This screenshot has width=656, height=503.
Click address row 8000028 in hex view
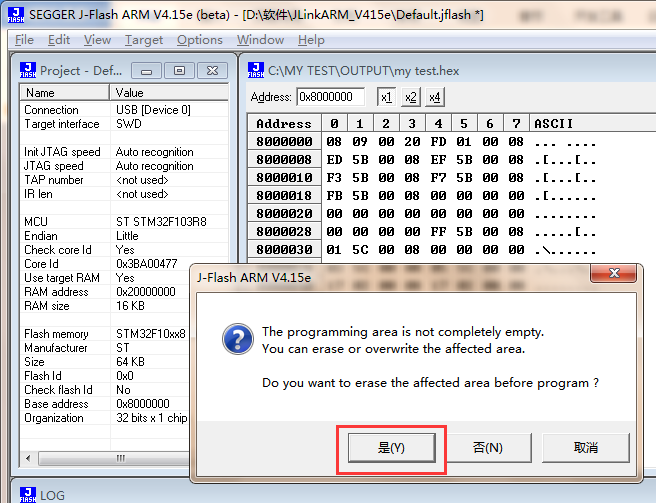[284, 232]
